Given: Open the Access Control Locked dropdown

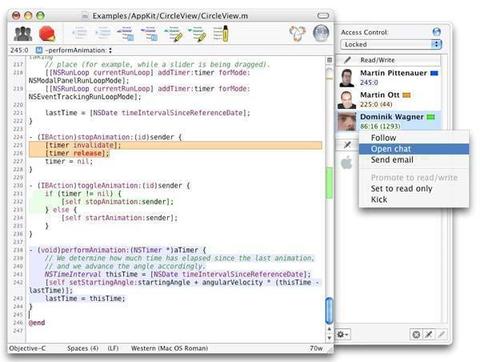Looking at the screenshot, I should (391, 44).
